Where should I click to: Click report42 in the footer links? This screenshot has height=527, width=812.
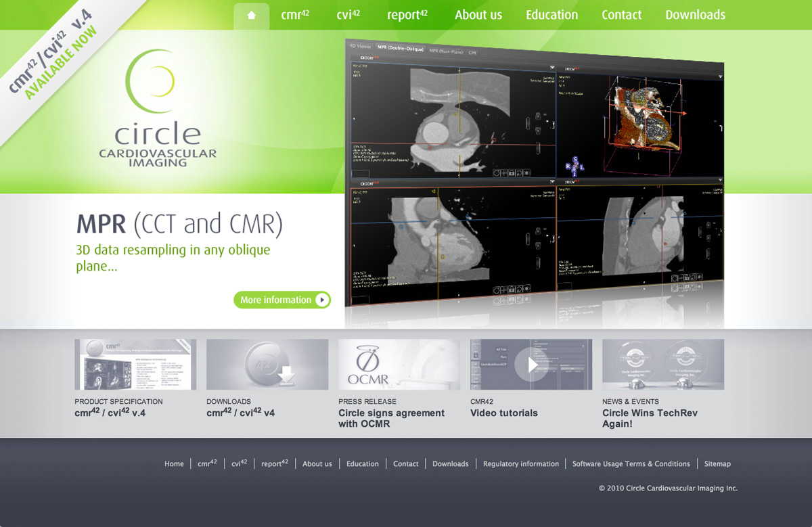point(275,463)
